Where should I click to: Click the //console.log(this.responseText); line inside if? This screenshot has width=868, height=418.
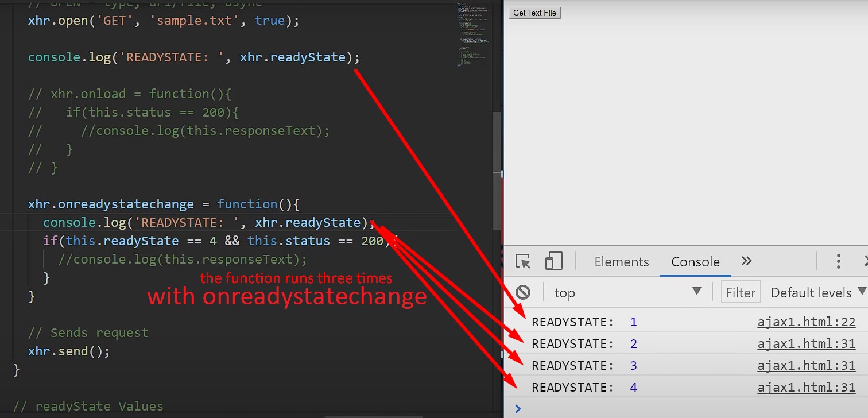click(x=183, y=259)
